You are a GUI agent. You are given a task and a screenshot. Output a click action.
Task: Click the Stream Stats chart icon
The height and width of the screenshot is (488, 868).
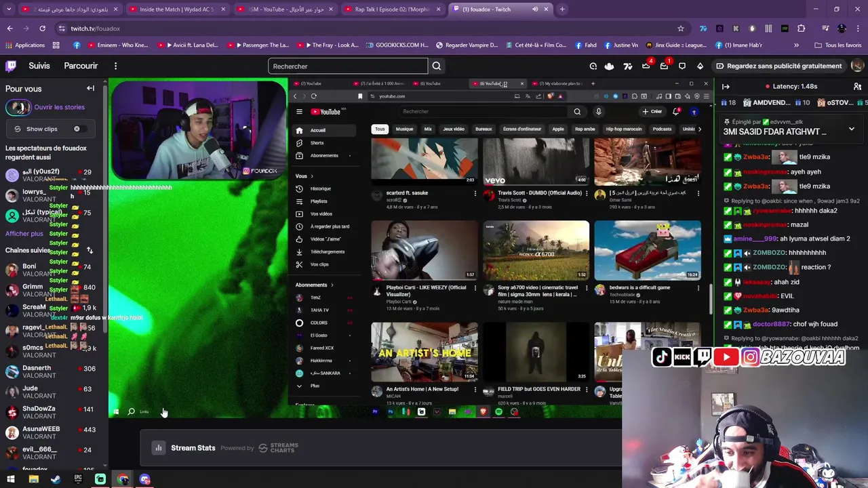click(x=158, y=447)
